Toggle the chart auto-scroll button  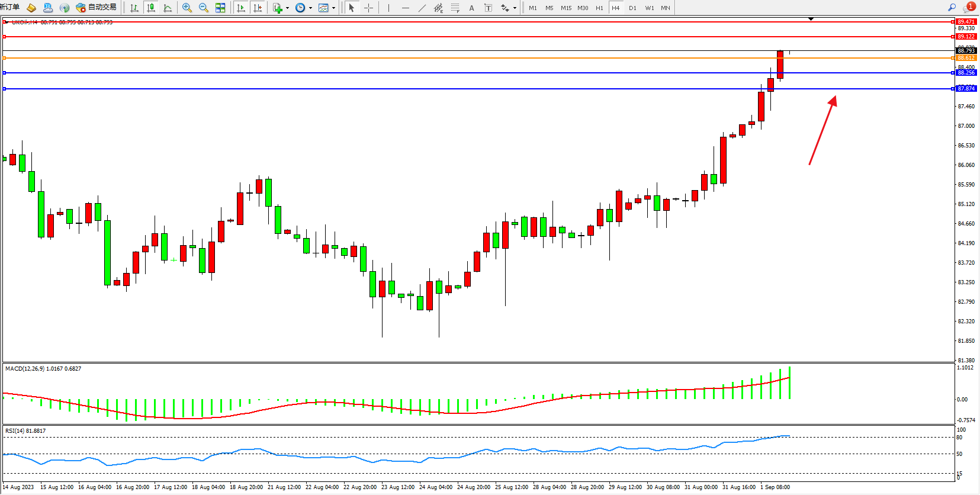click(x=240, y=8)
